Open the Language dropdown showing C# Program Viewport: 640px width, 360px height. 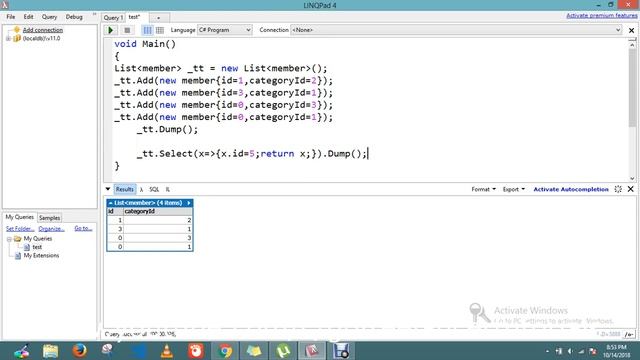(224, 30)
